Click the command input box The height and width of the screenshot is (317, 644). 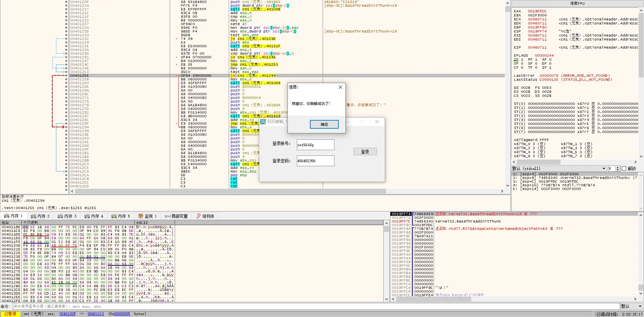point(316,306)
